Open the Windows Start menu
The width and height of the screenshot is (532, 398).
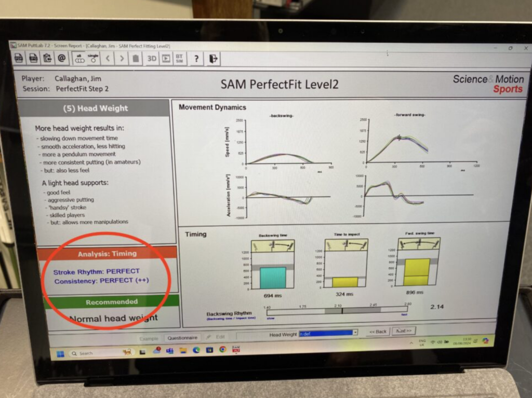click(60, 354)
